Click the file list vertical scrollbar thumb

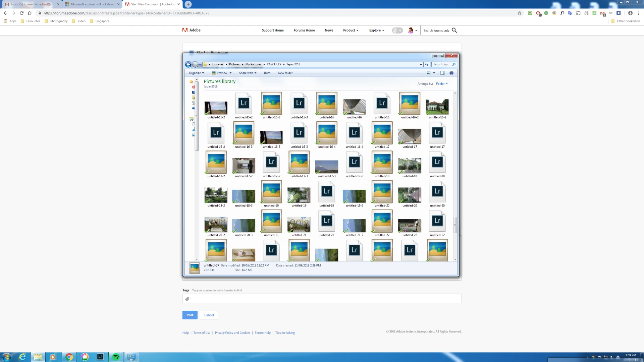pos(455,225)
